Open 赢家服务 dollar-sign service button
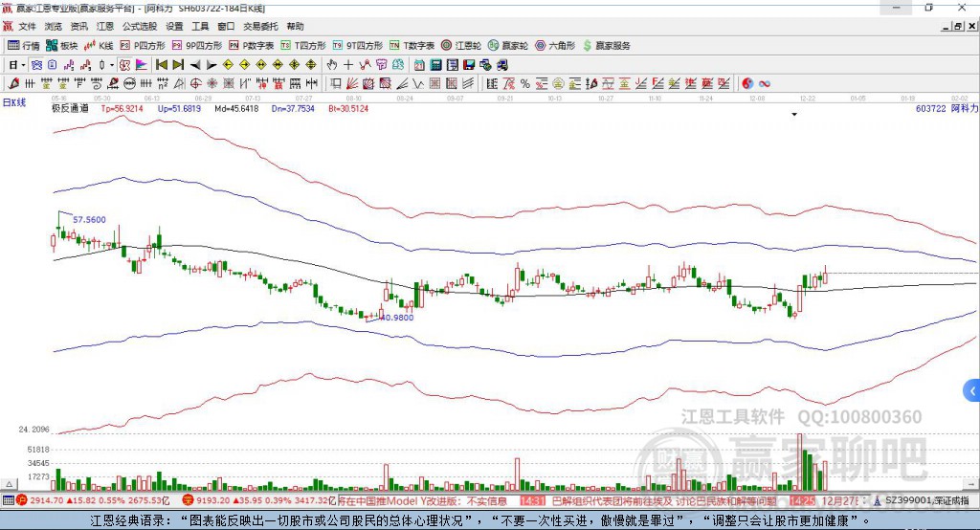 606,46
